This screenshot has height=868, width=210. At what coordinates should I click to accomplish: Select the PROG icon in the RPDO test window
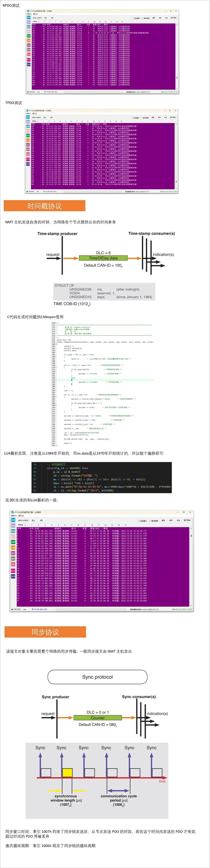(x=29, y=22)
